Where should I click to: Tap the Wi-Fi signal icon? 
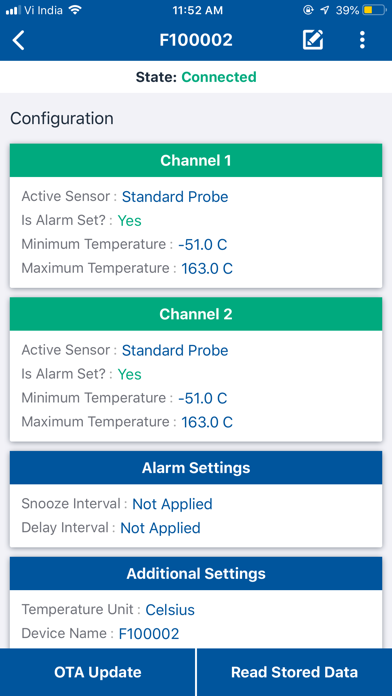tap(76, 10)
